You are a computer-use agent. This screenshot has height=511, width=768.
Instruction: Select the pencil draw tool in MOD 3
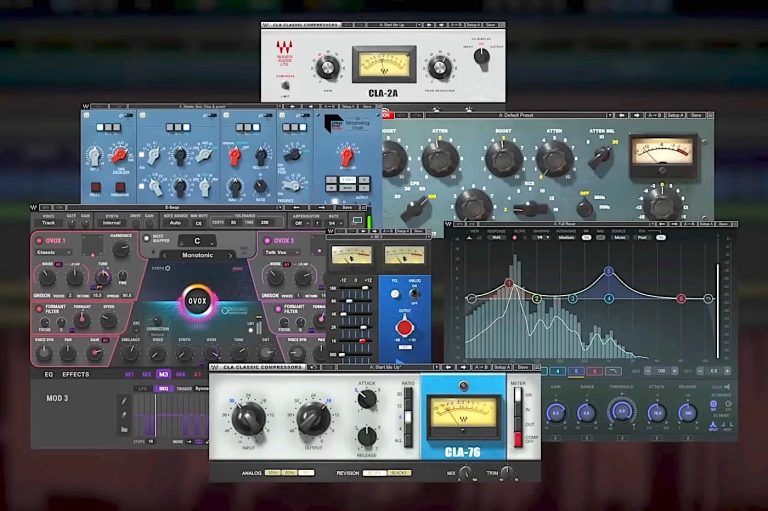pyautogui.click(x=124, y=401)
